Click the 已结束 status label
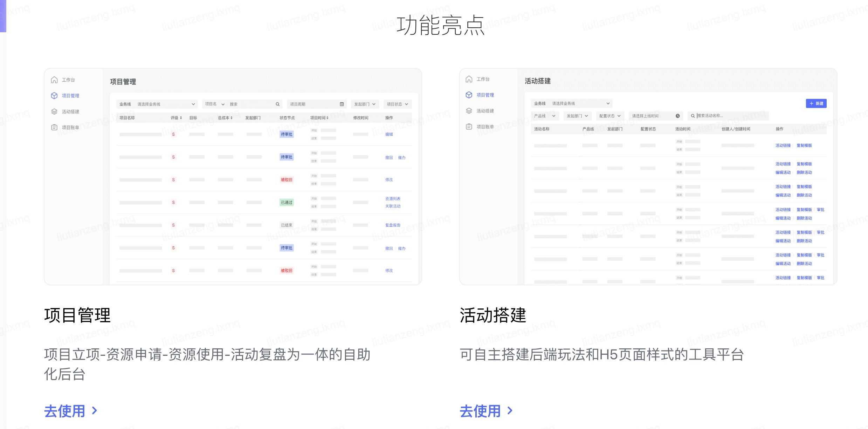Screen dimensions: 868x429 click(x=287, y=225)
